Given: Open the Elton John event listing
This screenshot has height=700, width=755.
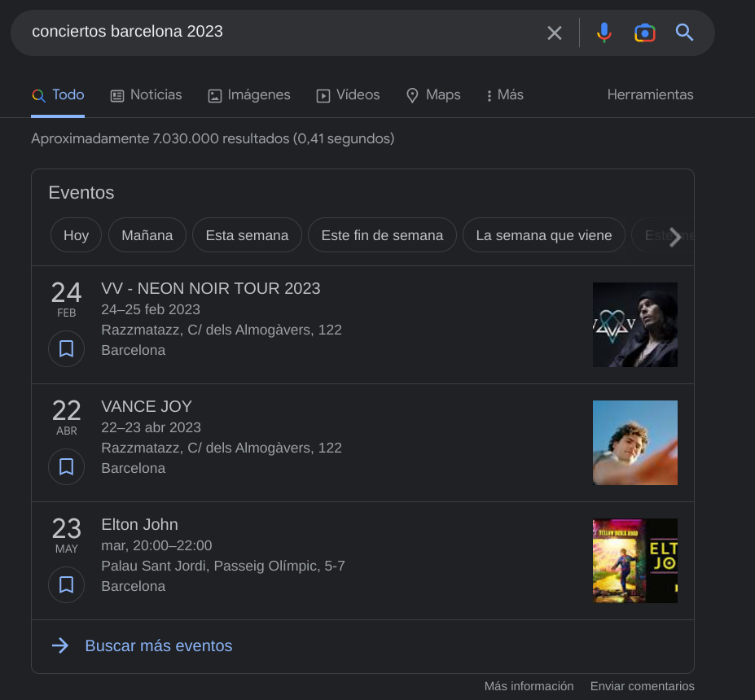Looking at the screenshot, I should coord(139,524).
